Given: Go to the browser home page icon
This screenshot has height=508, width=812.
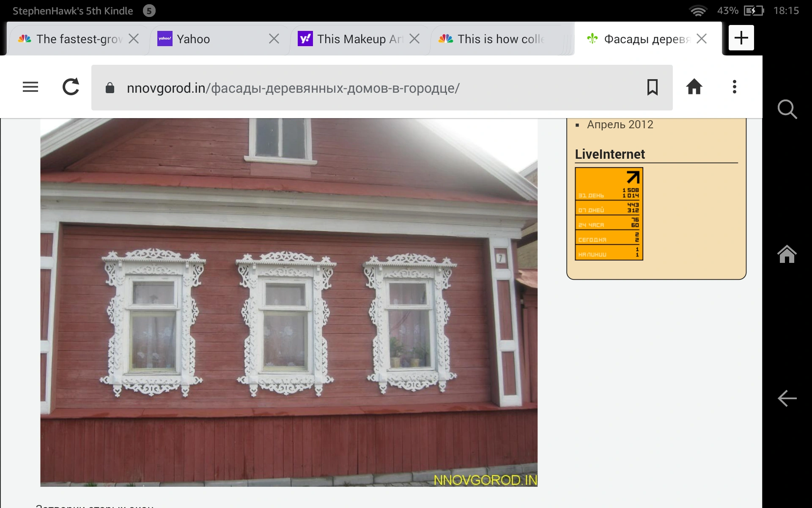Looking at the screenshot, I should point(694,87).
